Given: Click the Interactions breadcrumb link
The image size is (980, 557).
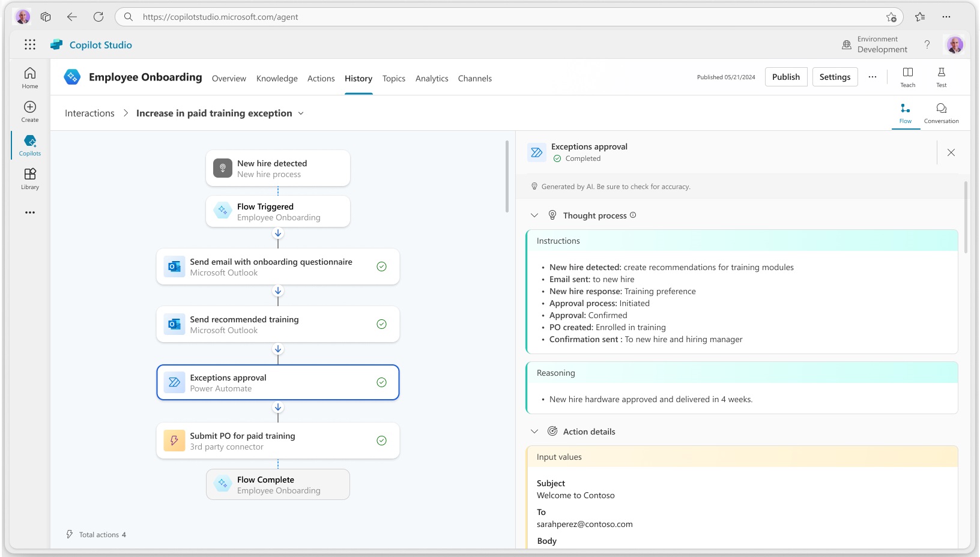Looking at the screenshot, I should pyautogui.click(x=89, y=113).
